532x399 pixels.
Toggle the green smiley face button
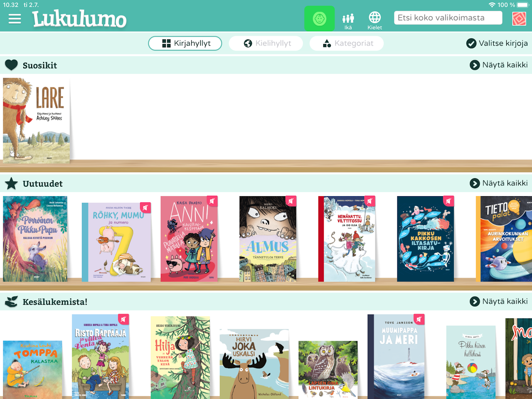(319, 19)
